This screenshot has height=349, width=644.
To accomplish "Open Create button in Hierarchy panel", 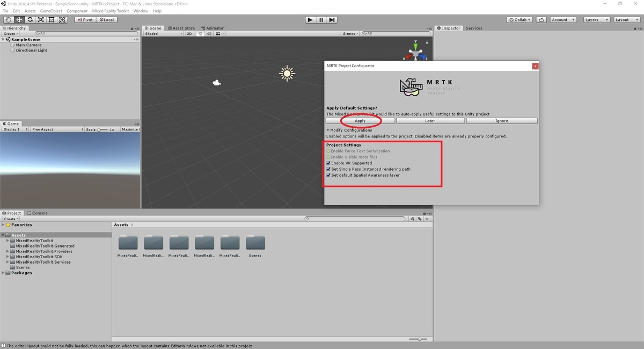I will point(11,34).
